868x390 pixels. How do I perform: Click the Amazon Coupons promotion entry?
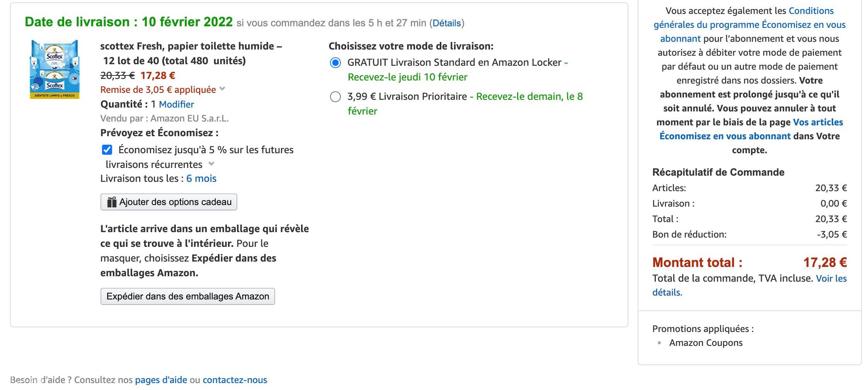(x=706, y=343)
